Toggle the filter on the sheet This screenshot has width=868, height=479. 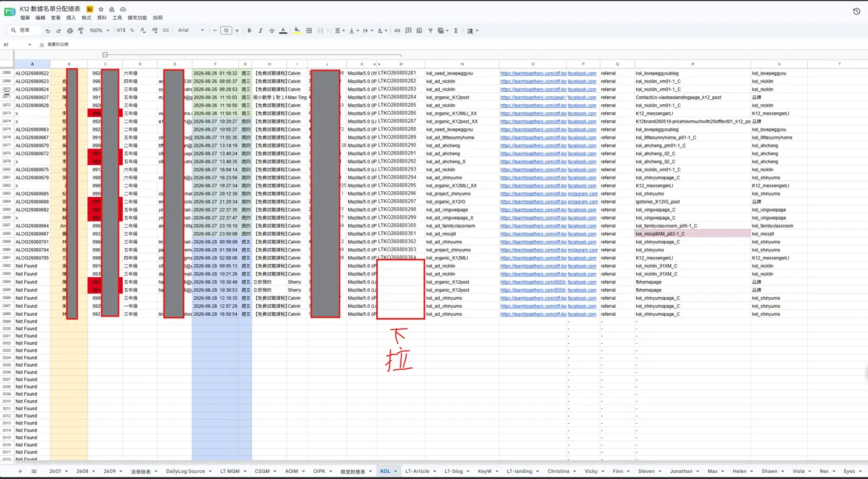pos(430,30)
